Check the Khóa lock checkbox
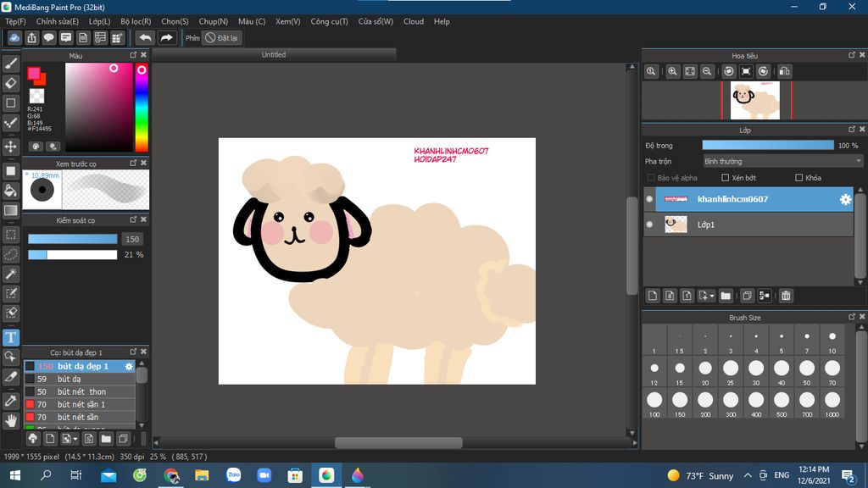 tap(799, 178)
